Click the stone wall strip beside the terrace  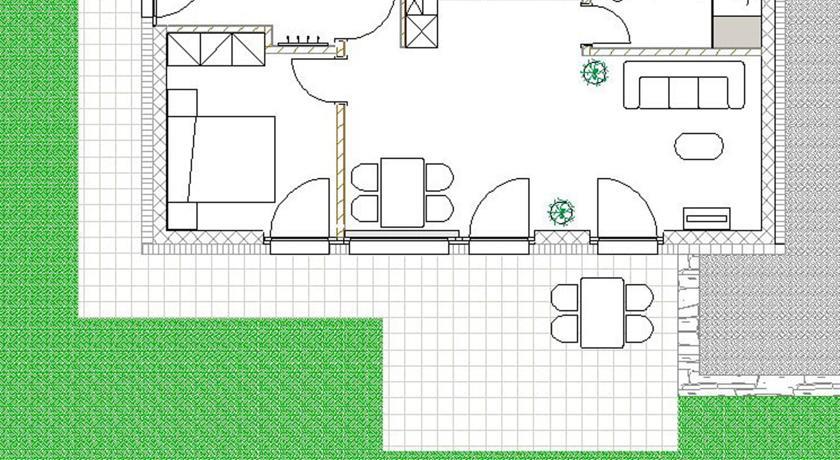click(688, 320)
